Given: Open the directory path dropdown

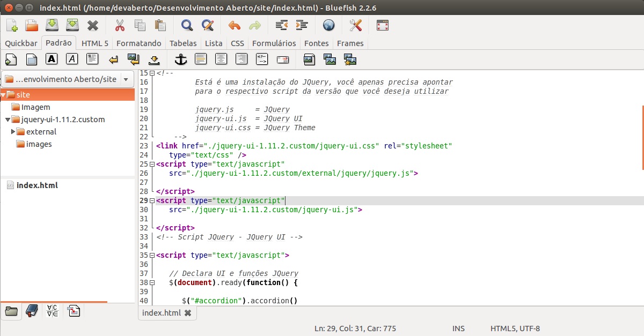Looking at the screenshot, I should click(126, 79).
